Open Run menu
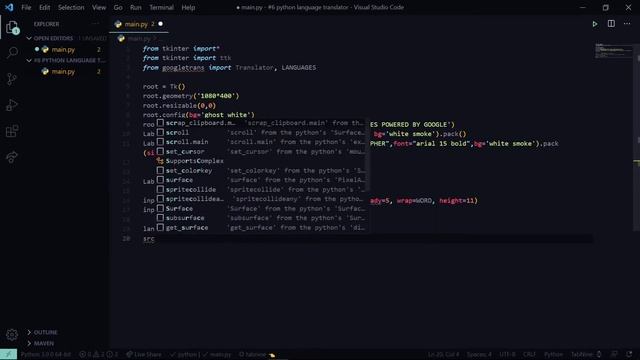 (136, 7)
